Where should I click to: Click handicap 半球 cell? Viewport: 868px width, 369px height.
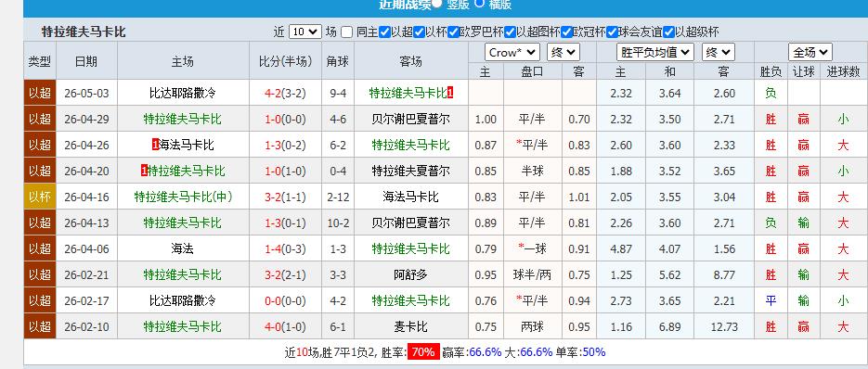(532, 171)
